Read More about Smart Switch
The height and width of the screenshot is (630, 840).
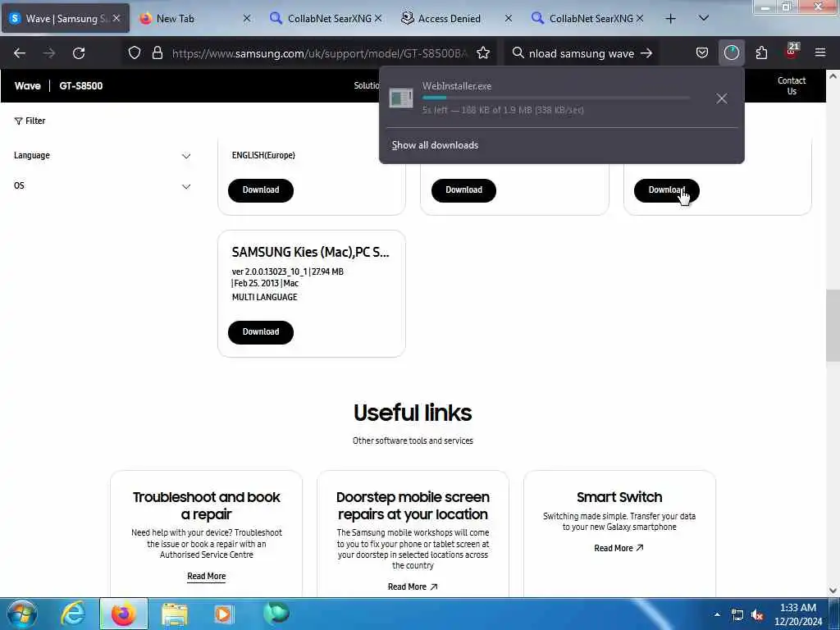(x=619, y=549)
